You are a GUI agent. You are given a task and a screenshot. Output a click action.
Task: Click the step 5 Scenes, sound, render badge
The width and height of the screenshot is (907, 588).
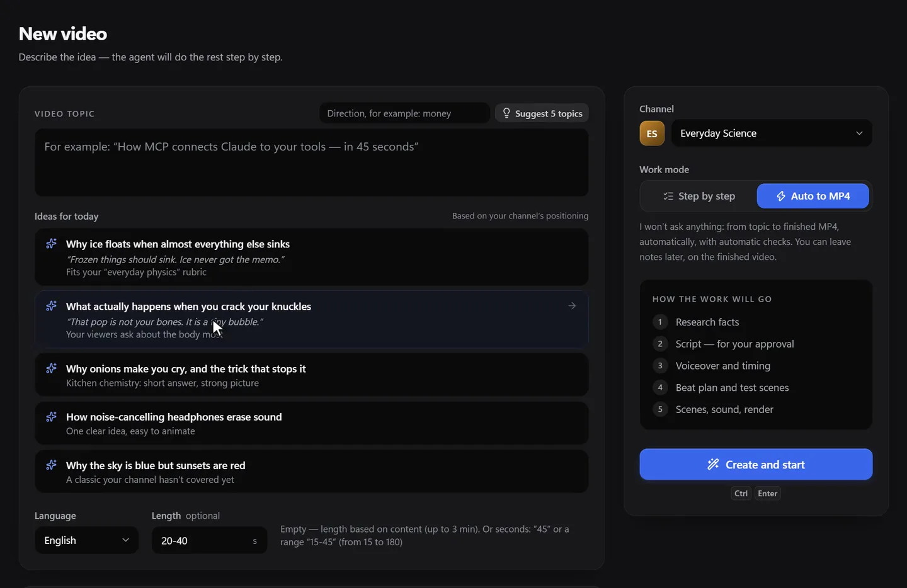coord(660,409)
